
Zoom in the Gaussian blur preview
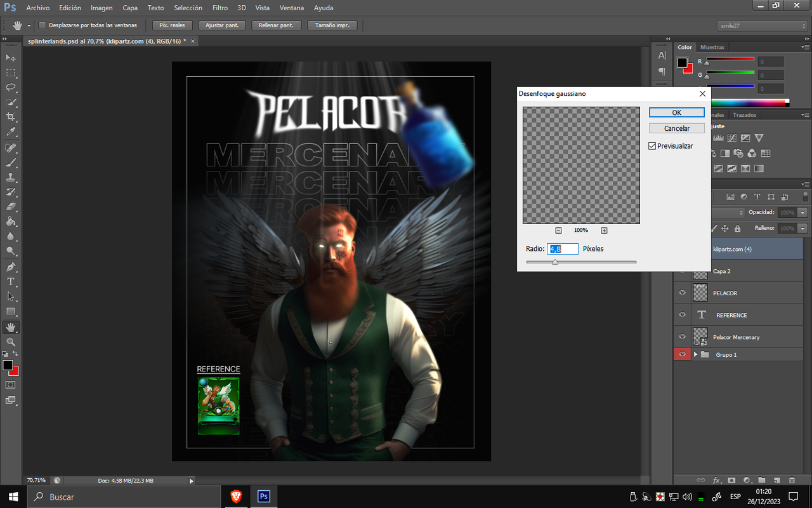coord(604,231)
